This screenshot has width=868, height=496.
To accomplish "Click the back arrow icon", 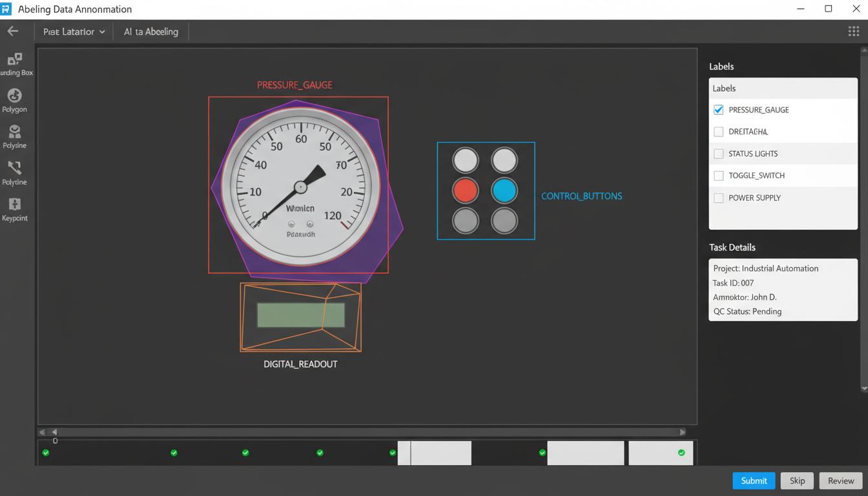I will 13,31.
